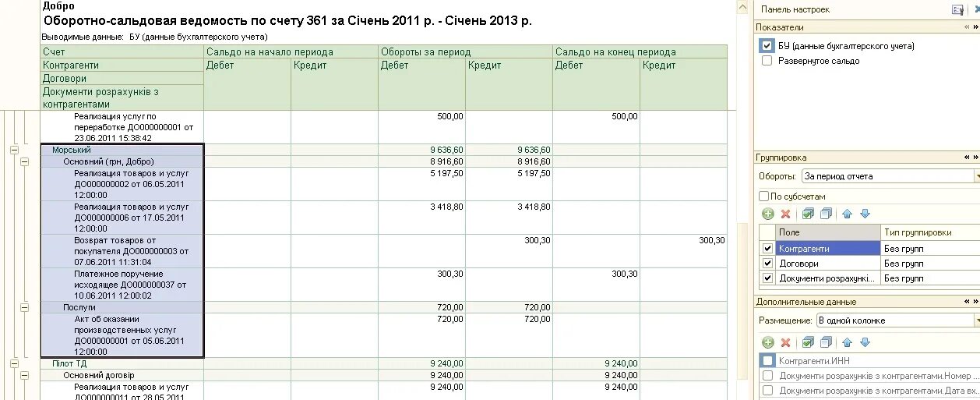Delete the selected grouping field with red X
This screenshot has height=400, width=980.
coord(785,214)
